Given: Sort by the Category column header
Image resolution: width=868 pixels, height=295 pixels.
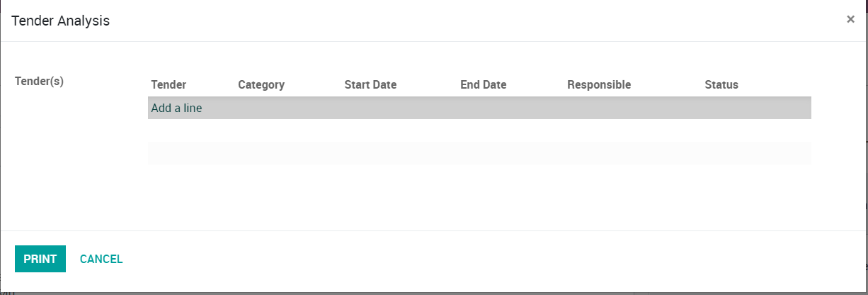Looking at the screenshot, I should pos(261,85).
